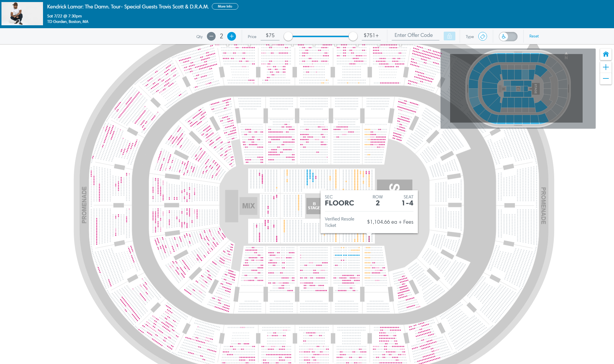Select the maximum price slider handle
This screenshot has width=614, height=364.
pos(353,37)
